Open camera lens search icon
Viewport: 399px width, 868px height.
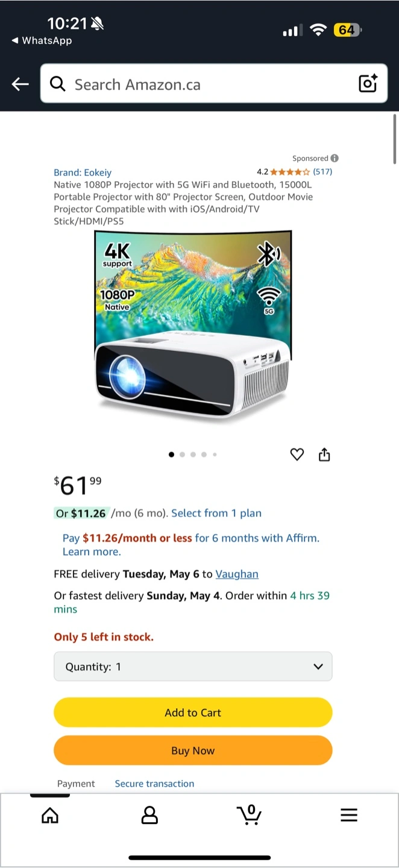(x=368, y=84)
